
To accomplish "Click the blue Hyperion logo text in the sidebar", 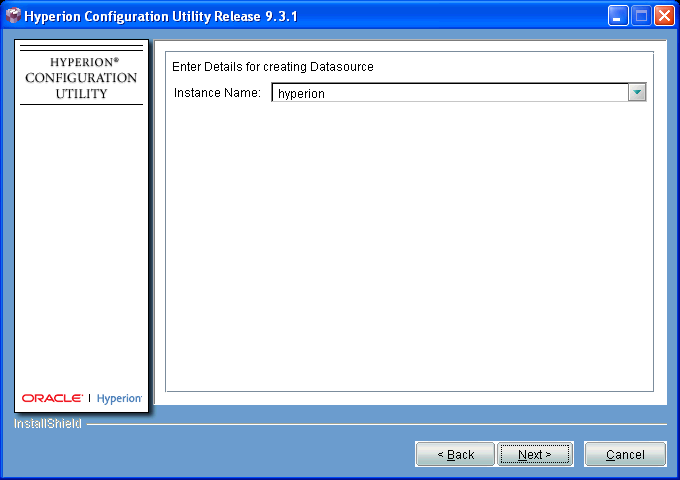I will coord(119,398).
